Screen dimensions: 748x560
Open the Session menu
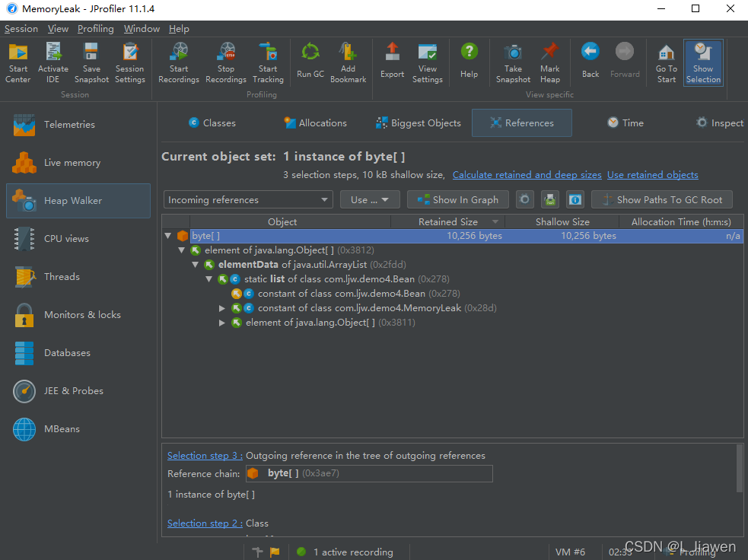pyautogui.click(x=21, y=29)
